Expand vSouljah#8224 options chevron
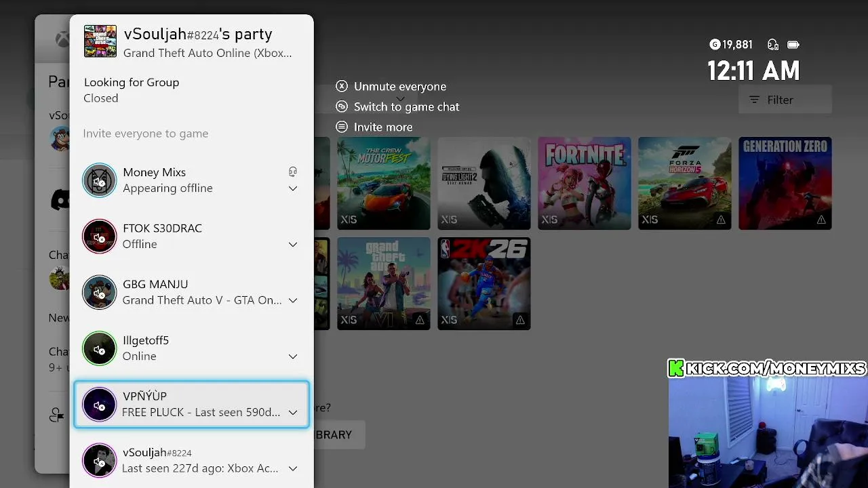 [x=293, y=468]
